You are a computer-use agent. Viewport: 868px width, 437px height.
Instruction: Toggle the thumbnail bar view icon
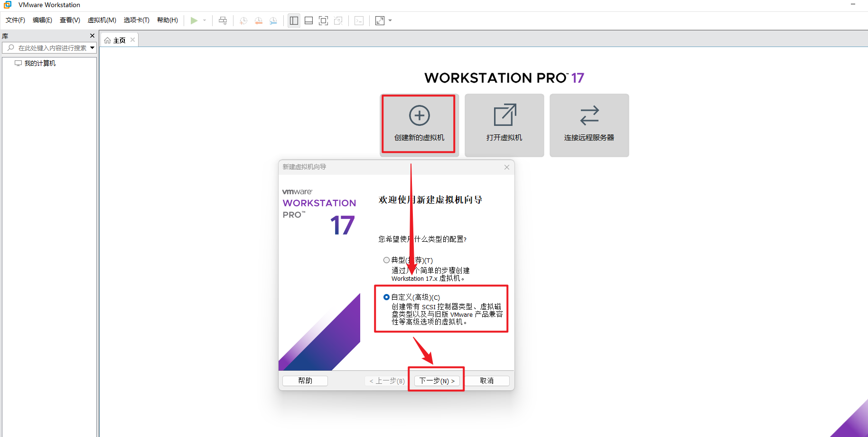pyautogui.click(x=308, y=20)
